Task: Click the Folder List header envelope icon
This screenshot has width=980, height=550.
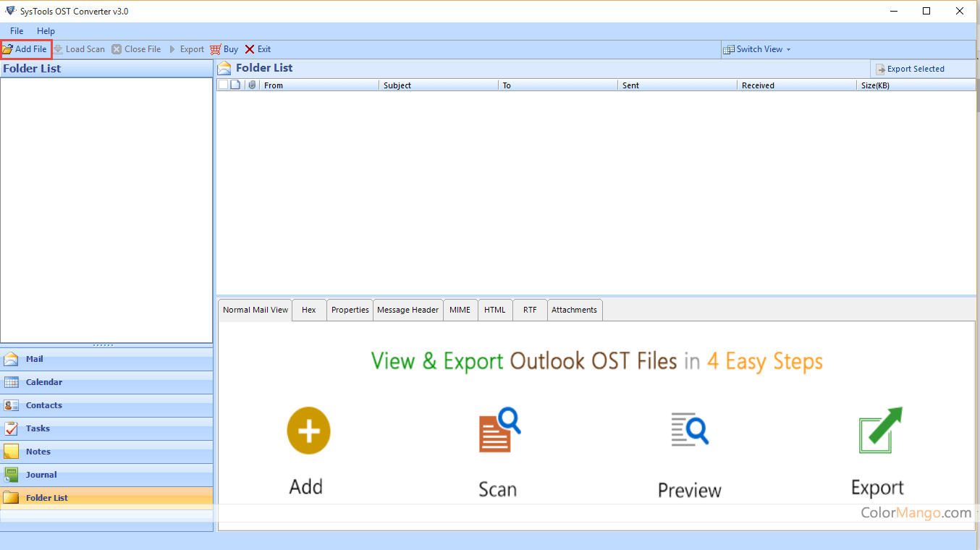Action: pyautogui.click(x=224, y=68)
